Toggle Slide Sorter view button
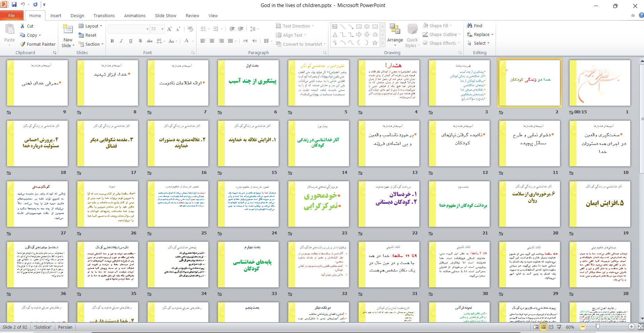This screenshot has height=333, width=644. pyautogui.click(x=543, y=327)
